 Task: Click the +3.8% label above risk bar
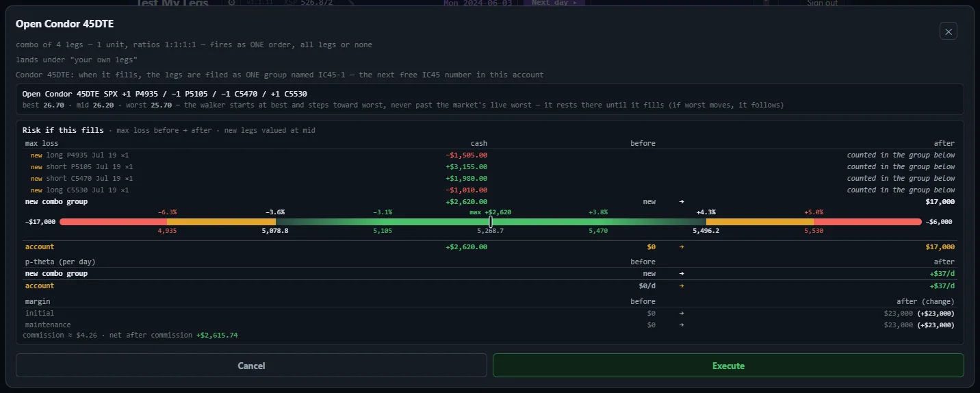point(598,212)
